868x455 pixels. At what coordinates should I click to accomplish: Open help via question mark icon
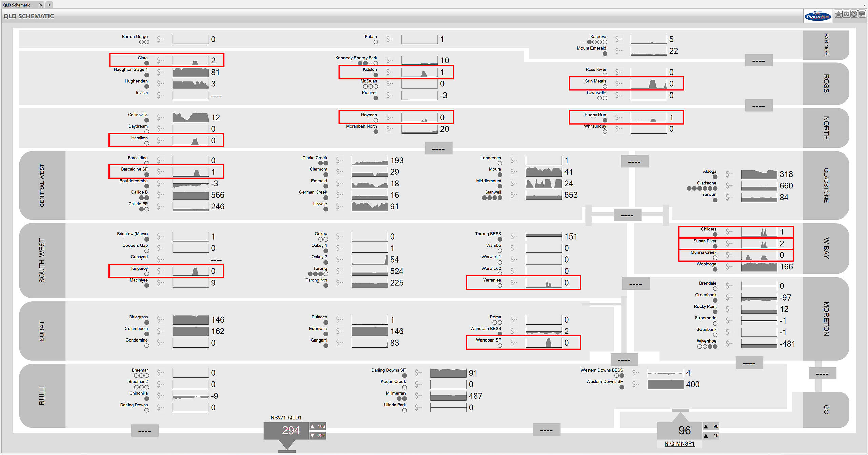tap(854, 14)
